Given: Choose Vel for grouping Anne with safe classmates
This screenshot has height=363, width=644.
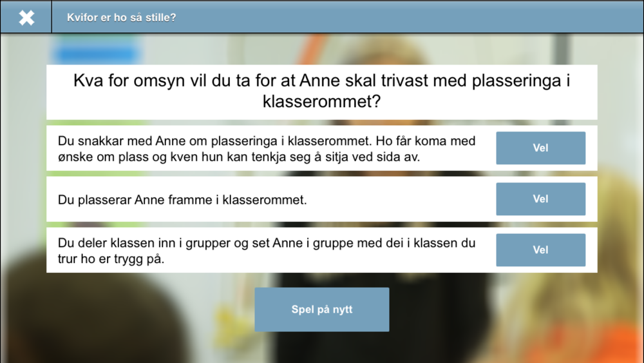Looking at the screenshot, I should click(540, 250).
